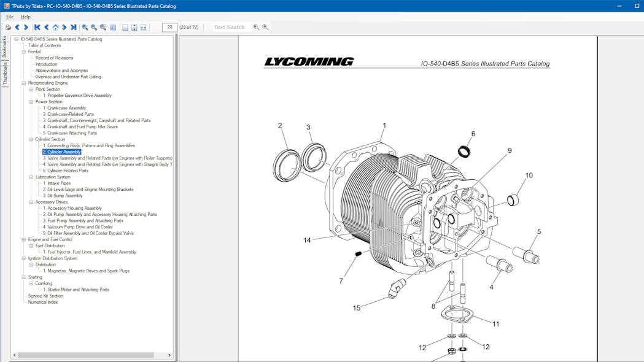Open Record of Revisions bookmark
Image resolution: width=644 pixels, height=362 pixels.
[x=54, y=58]
